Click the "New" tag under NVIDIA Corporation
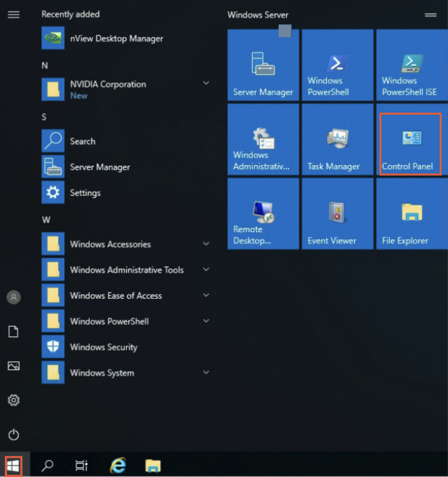Screen dimensions: 448x477 click(x=79, y=95)
